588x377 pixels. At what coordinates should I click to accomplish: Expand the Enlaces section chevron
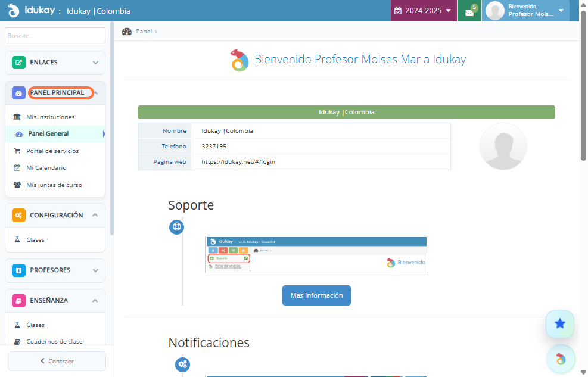pyautogui.click(x=95, y=63)
